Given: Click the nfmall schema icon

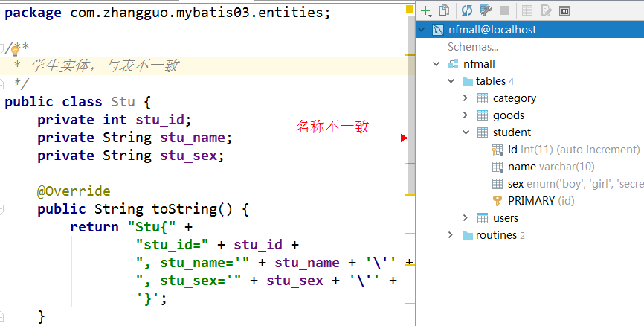Looking at the screenshot, I should [x=453, y=64].
